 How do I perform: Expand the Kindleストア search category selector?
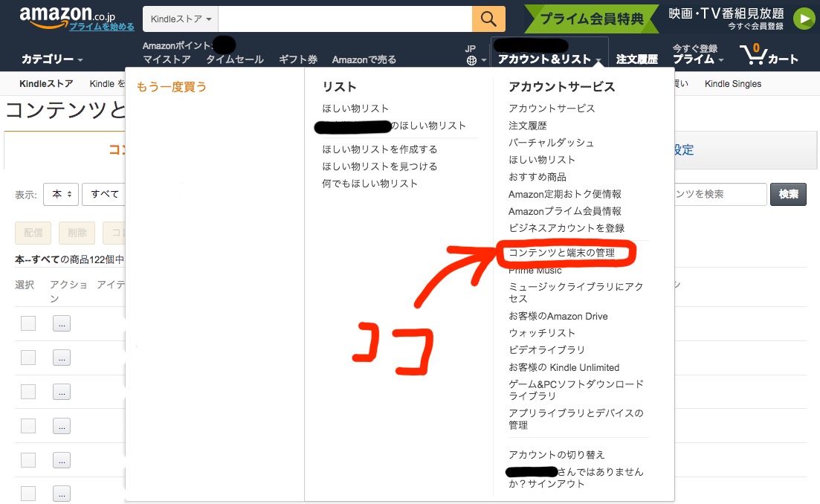tap(180, 19)
